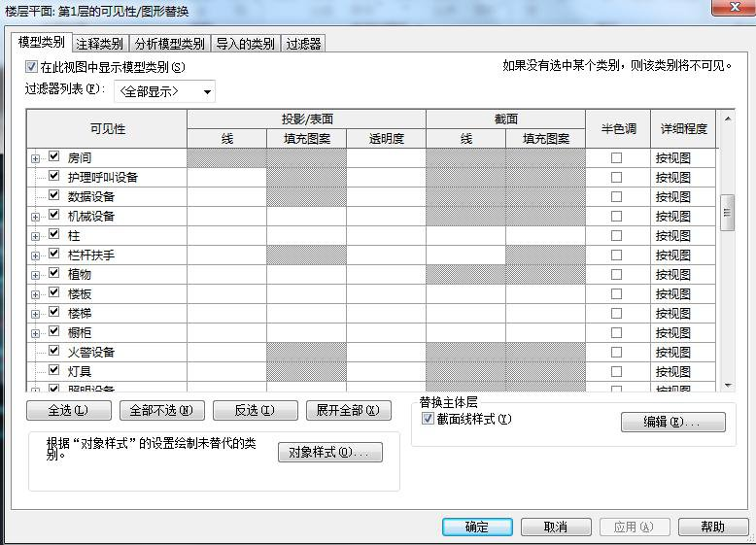Enable halftone for 楼板 row
756x545 pixels.
click(616, 294)
